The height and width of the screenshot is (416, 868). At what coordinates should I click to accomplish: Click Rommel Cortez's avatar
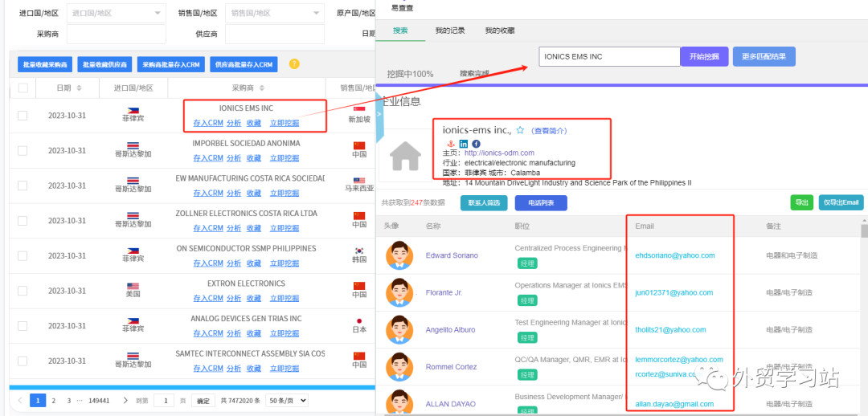pos(399,367)
